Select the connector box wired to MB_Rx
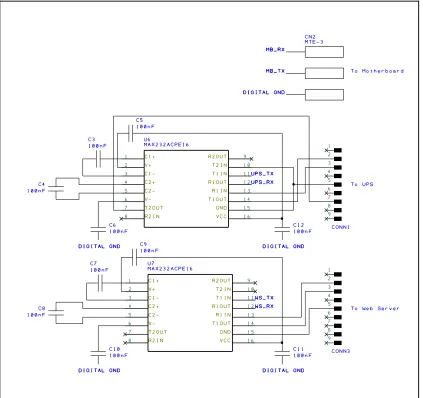 pyautogui.click(x=324, y=52)
